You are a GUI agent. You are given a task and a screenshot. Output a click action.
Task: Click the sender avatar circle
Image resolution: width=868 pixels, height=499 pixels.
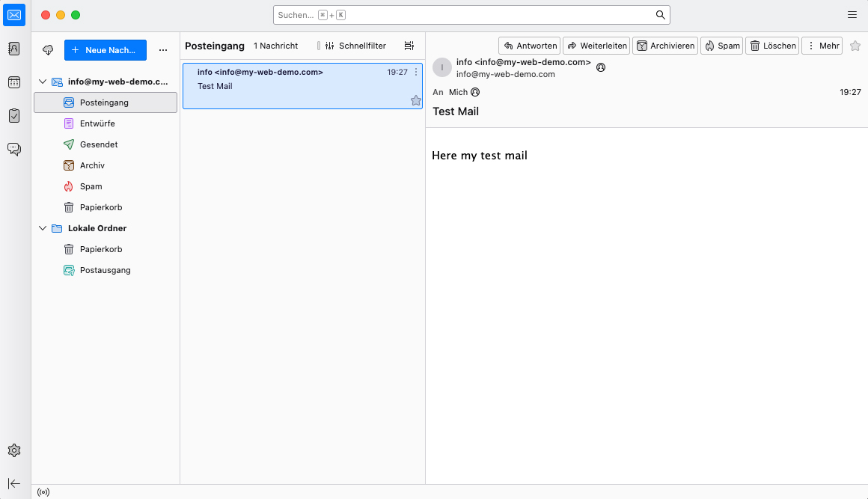point(441,67)
